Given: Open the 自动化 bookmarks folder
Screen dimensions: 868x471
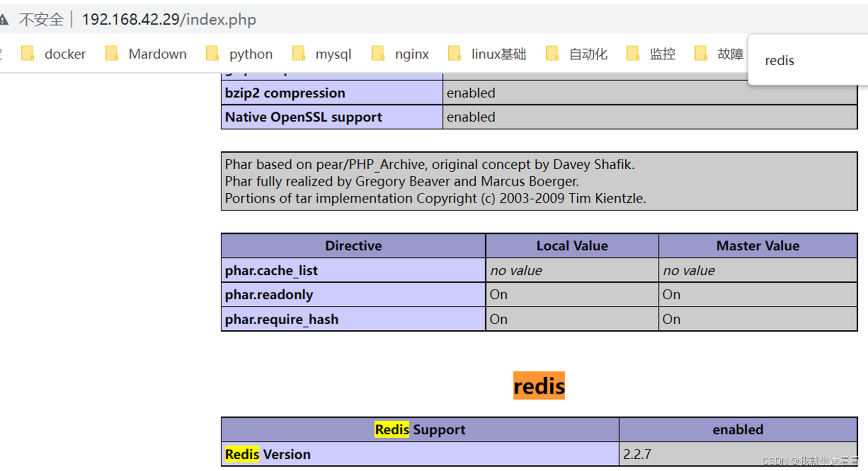Looking at the screenshot, I should click(x=588, y=54).
